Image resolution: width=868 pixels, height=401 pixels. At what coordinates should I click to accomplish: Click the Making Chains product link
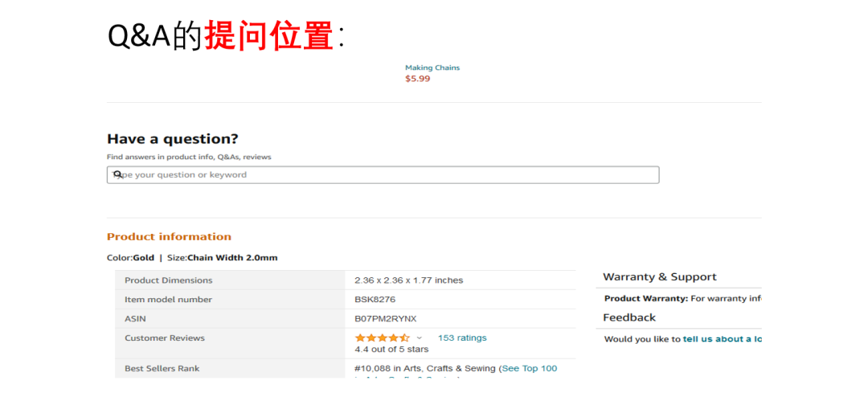(432, 68)
